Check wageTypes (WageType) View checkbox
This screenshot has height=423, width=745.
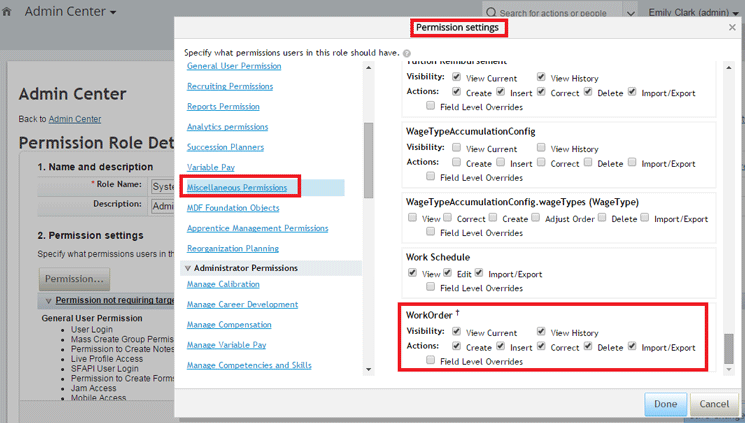coord(412,218)
